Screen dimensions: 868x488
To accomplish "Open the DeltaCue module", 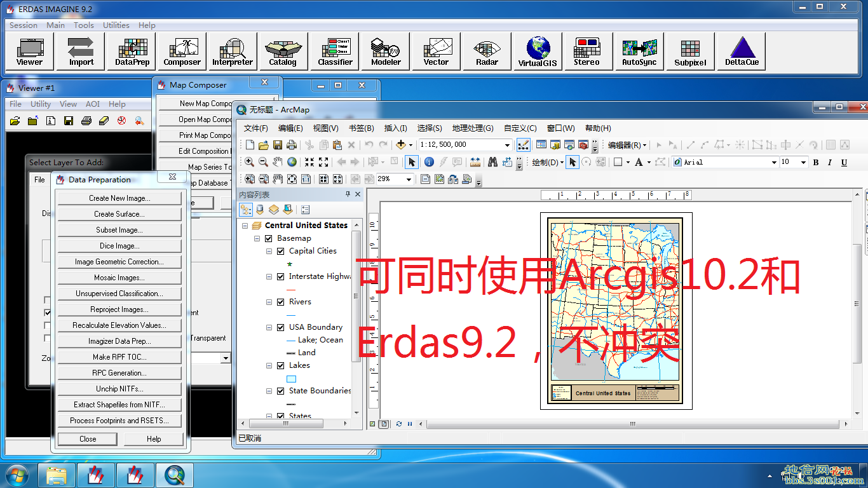I will click(742, 51).
